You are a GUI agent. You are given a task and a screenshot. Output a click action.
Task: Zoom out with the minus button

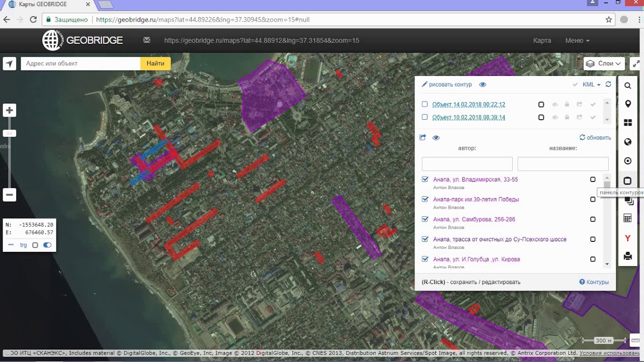(10, 195)
